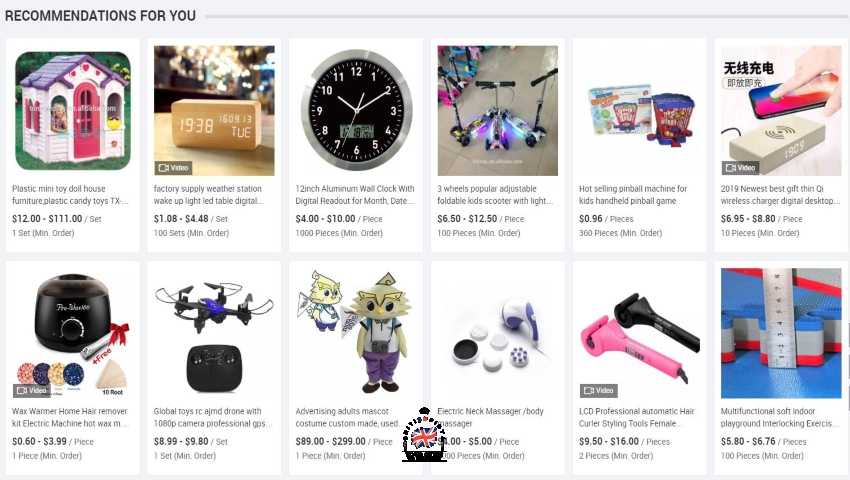850x480 pixels.
Task: Open the owl mascot costume image
Action: pos(356,333)
